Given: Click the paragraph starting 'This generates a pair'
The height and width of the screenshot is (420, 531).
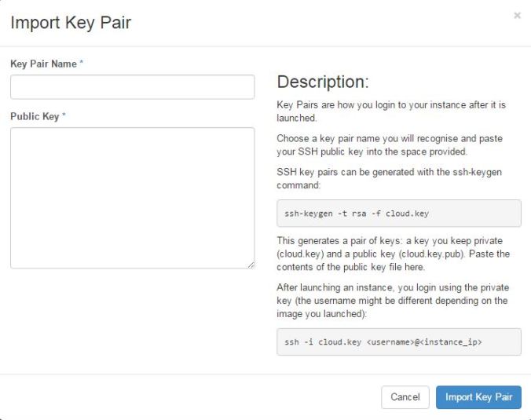Looking at the screenshot, I should 394,254.
